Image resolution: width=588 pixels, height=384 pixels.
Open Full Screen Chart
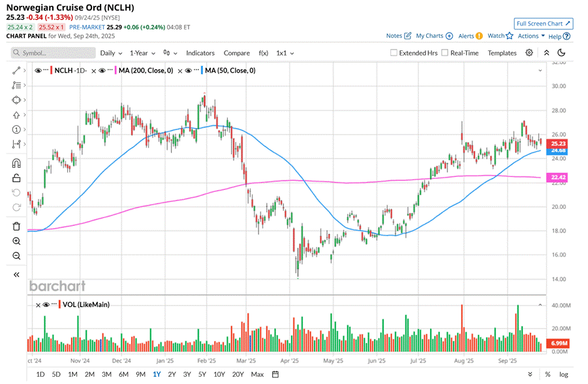[x=544, y=24]
